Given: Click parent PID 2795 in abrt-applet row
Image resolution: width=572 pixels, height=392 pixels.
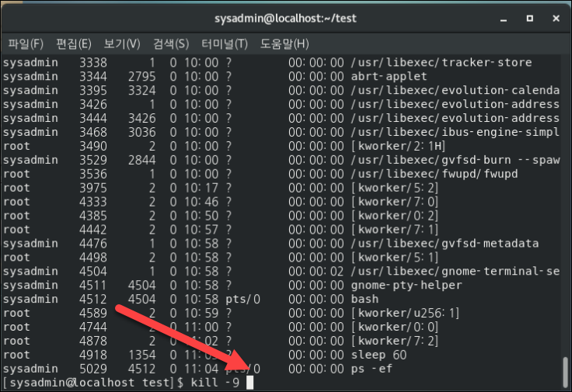Looking at the screenshot, I should (x=142, y=77).
